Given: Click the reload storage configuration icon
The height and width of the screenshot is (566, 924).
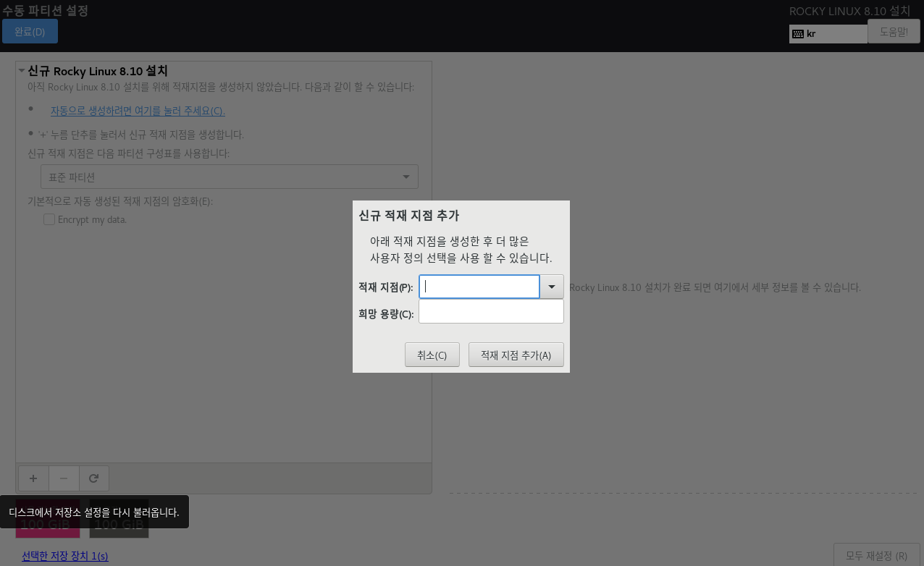Looking at the screenshot, I should click(x=94, y=478).
